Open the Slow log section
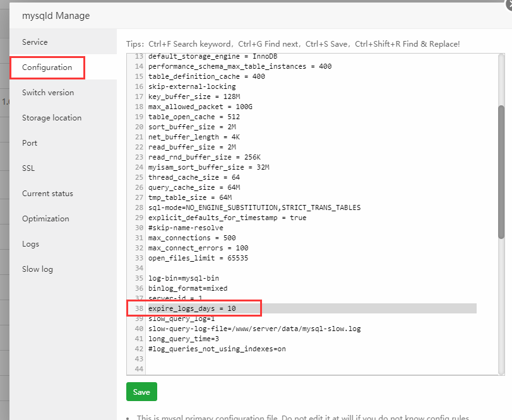The height and width of the screenshot is (420, 512). (37, 269)
